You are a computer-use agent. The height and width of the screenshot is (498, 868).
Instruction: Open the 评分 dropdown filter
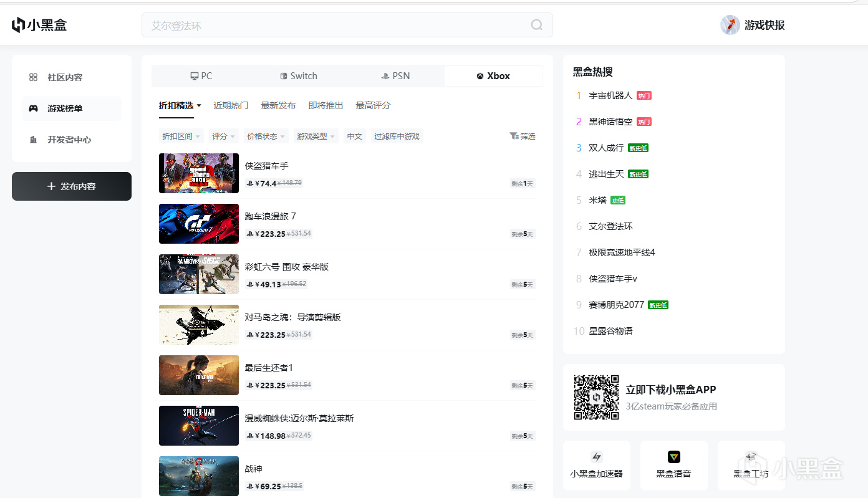coord(223,136)
